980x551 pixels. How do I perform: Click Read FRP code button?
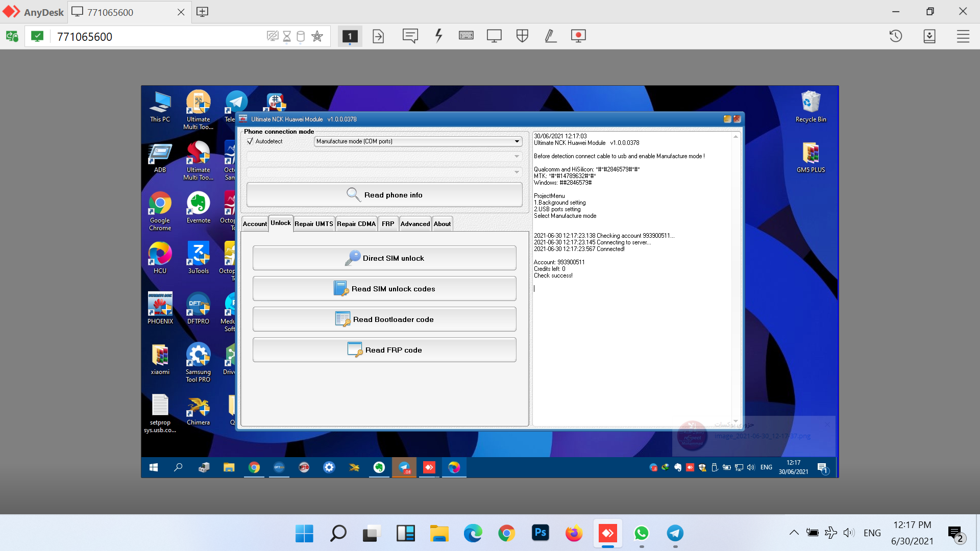(x=384, y=350)
